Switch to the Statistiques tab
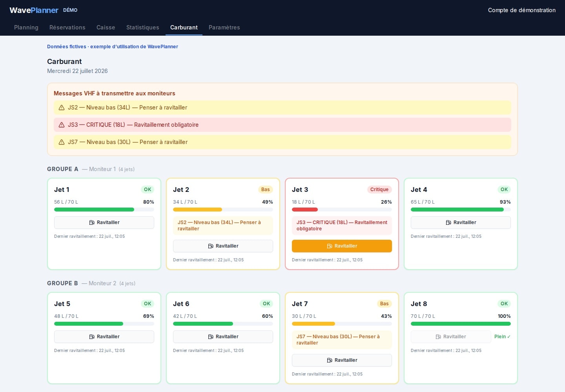Screen dimensions: 565x392 coord(143,27)
